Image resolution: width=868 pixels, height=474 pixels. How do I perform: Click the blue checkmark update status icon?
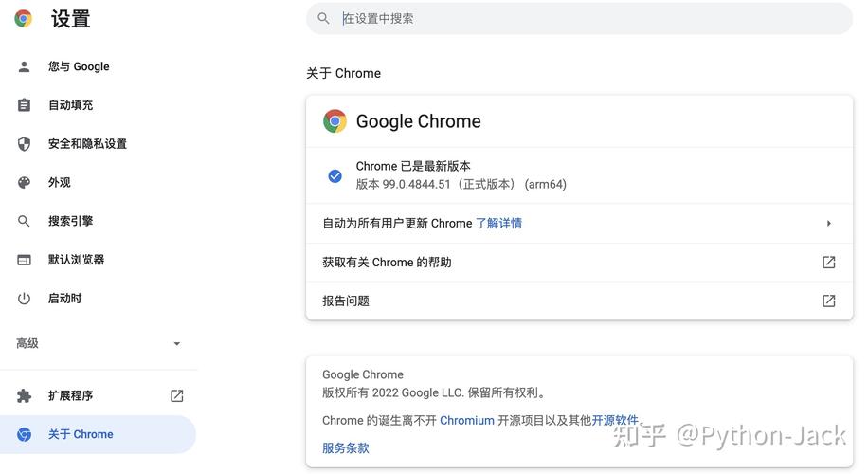(x=335, y=176)
